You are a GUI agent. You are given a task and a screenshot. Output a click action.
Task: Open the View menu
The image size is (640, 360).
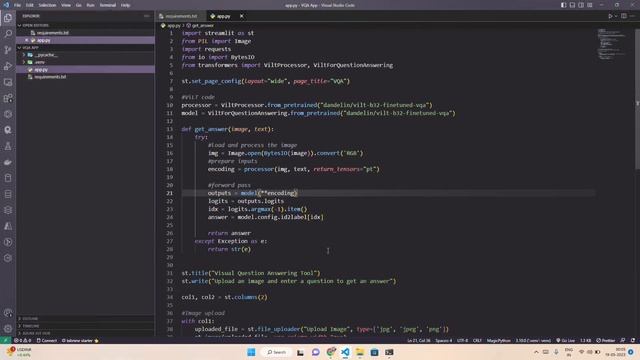(x=66, y=5)
